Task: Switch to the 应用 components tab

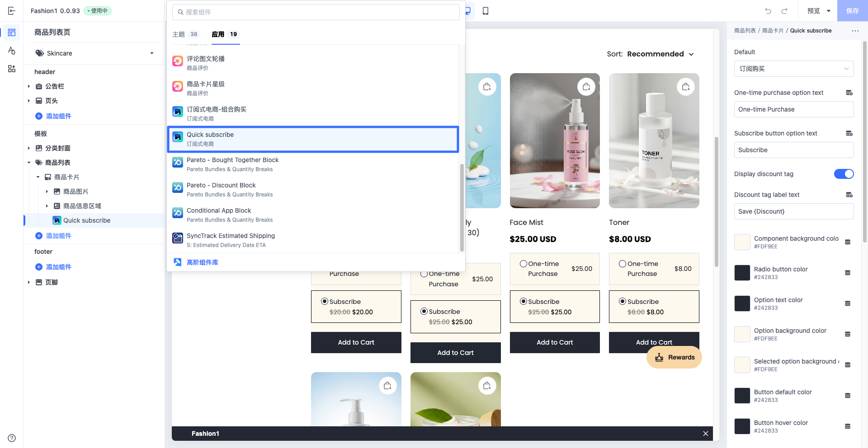Action: coord(225,34)
